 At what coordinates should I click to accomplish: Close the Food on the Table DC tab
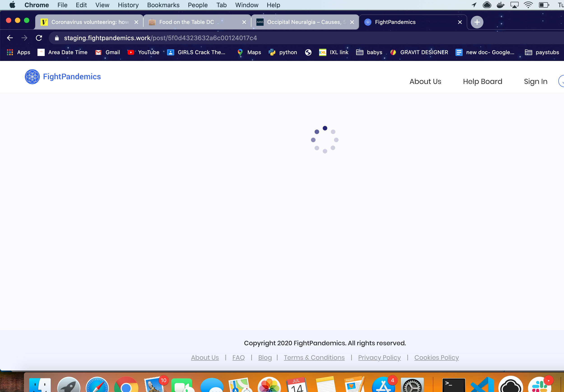click(x=244, y=22)
